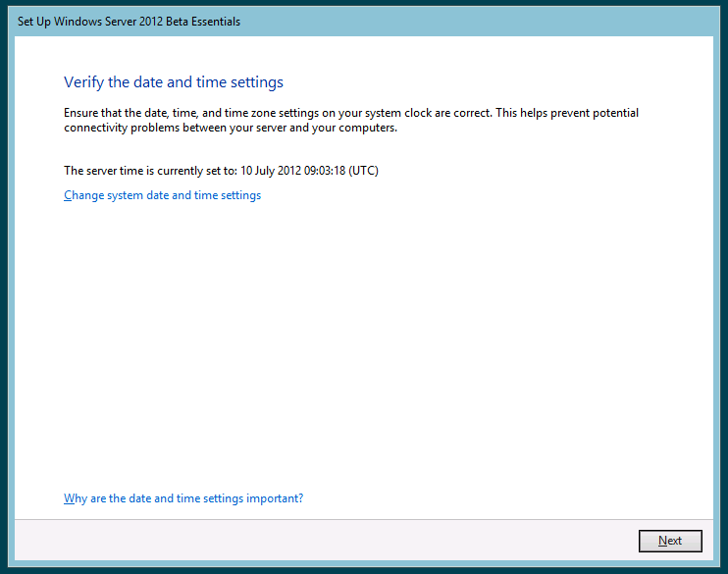
Task: Click the description line starting "connectivity problems"
Action: (231, 129)
